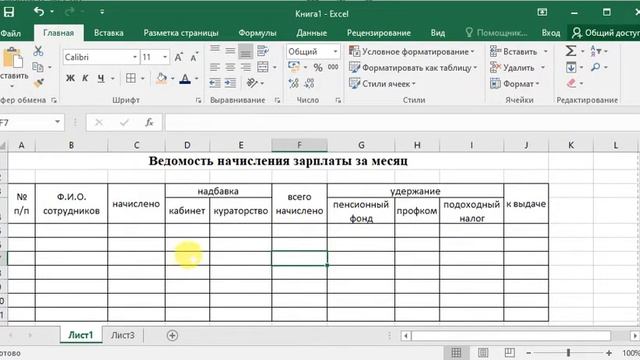This screenshot has height=360, width=640.
Task: Click the zoom slider handle
Action: [x=568, y=353]
